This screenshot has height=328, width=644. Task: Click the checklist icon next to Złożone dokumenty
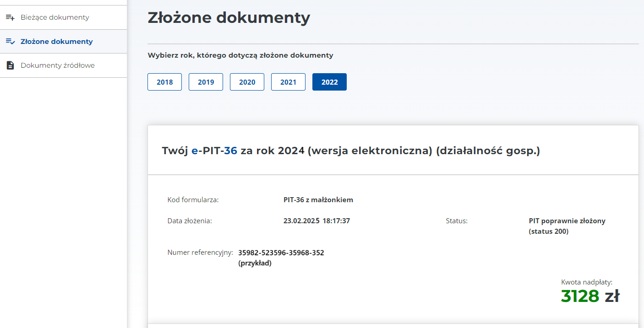tap(10, 41)
